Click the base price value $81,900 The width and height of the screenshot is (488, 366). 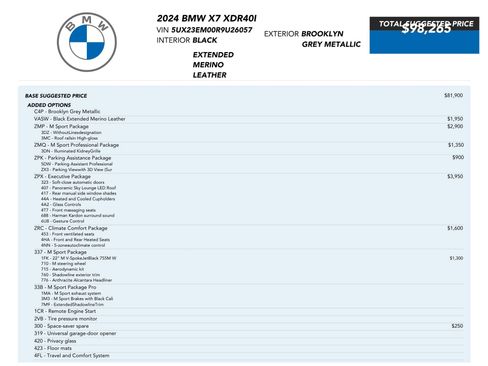453,95
